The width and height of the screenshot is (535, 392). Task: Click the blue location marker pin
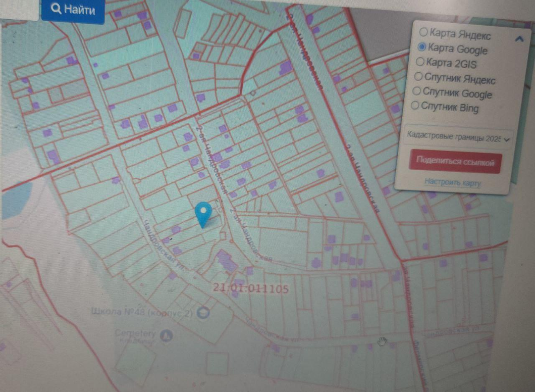pos(204,213)
